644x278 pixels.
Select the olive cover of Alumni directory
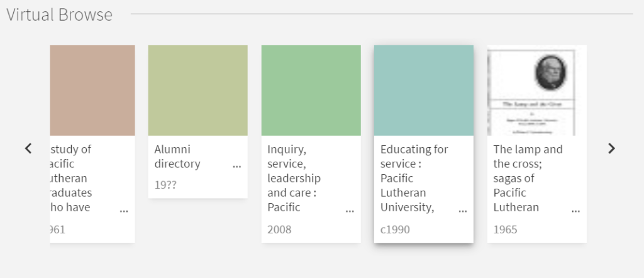(198, 91)
